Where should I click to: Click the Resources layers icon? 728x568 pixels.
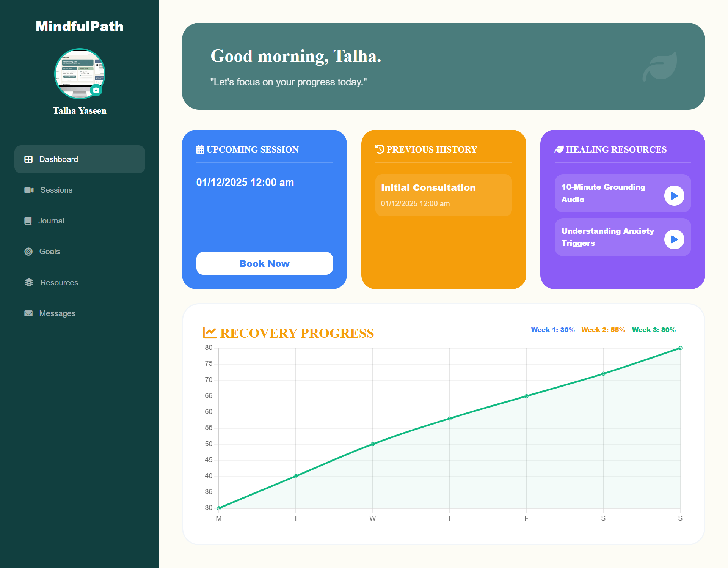pyautogui.click(x=29, y=282)
